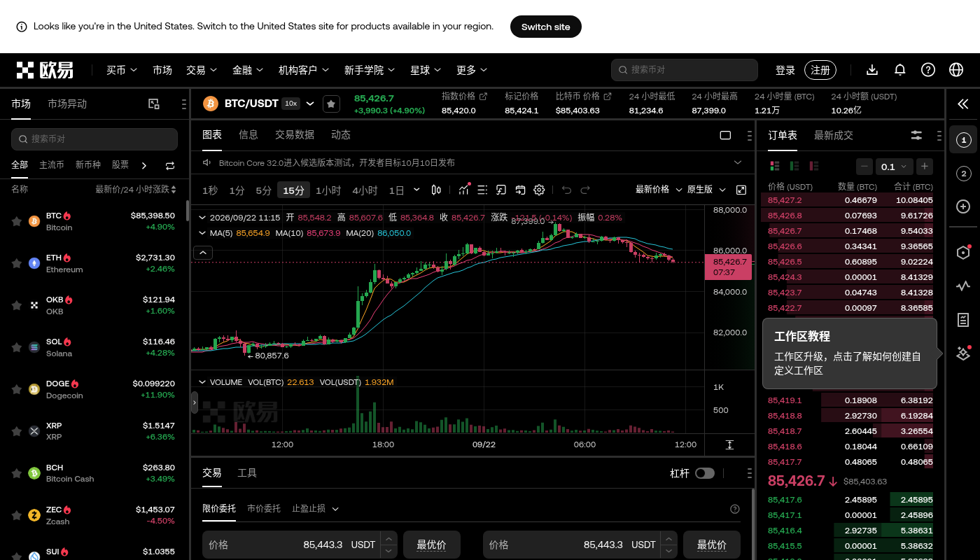Toggle favorite star for XRP row

click(17, 431)
